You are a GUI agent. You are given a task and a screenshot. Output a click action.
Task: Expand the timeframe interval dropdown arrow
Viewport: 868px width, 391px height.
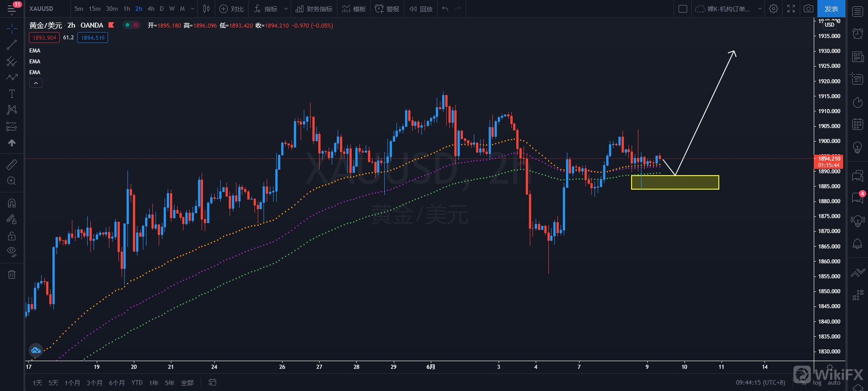point(193,9)
